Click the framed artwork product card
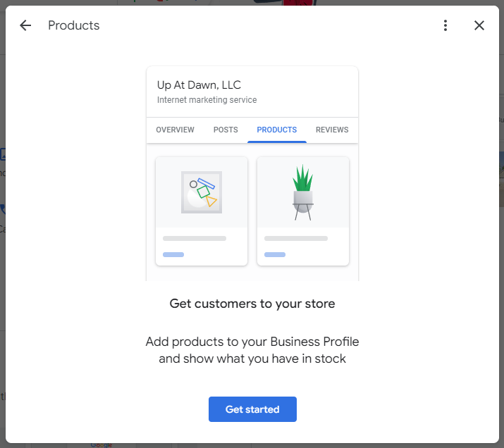 [x=202, y=211]
